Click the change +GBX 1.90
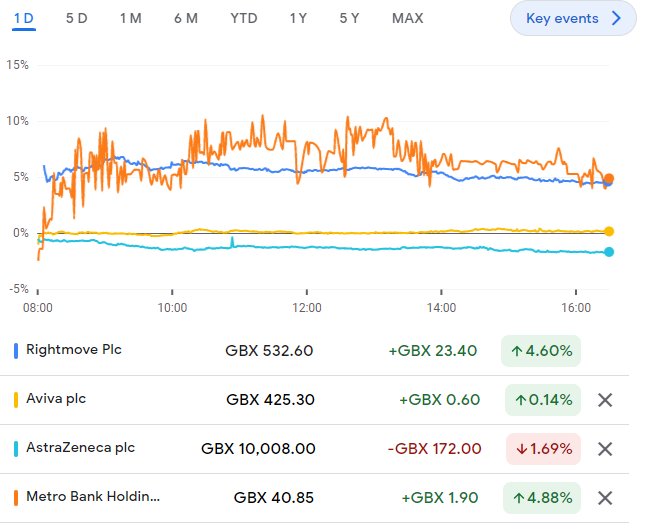Screen dimensions: 651x525 coord(440,498)
